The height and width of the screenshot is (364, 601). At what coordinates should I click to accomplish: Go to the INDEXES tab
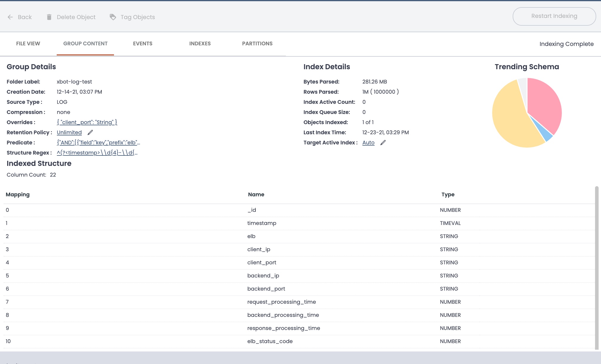tap(200, 44)
